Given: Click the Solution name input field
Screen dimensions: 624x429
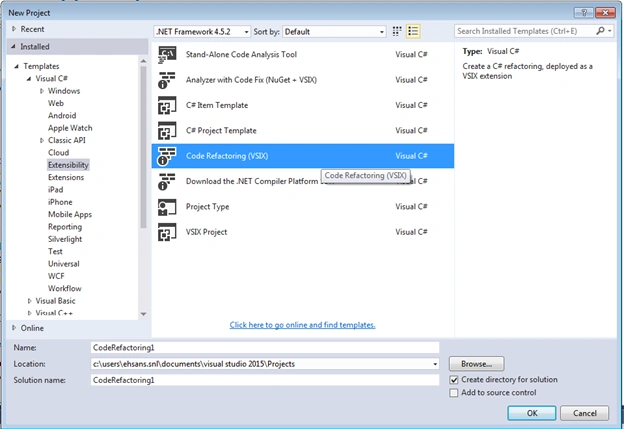Looking at the screenshot, I should 265,380.
